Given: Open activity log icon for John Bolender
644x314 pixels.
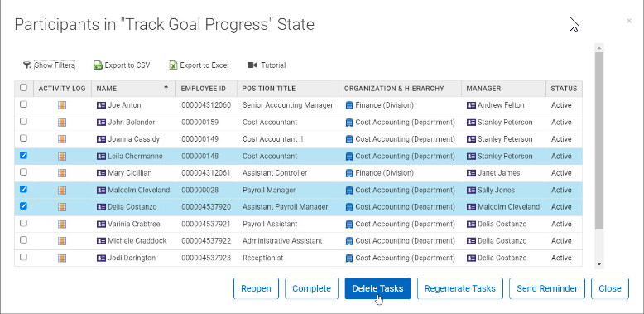Looking at the screenshot, I should click(62, 123).
